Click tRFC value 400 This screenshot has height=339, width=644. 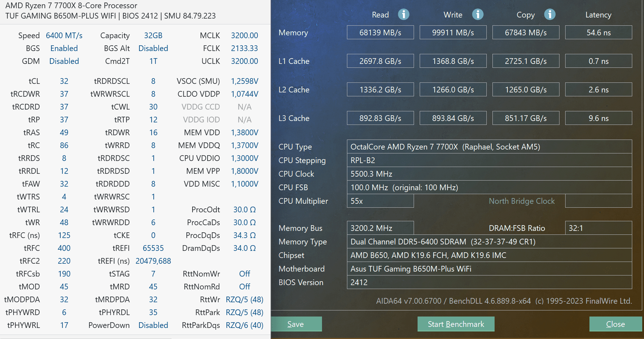64,248
